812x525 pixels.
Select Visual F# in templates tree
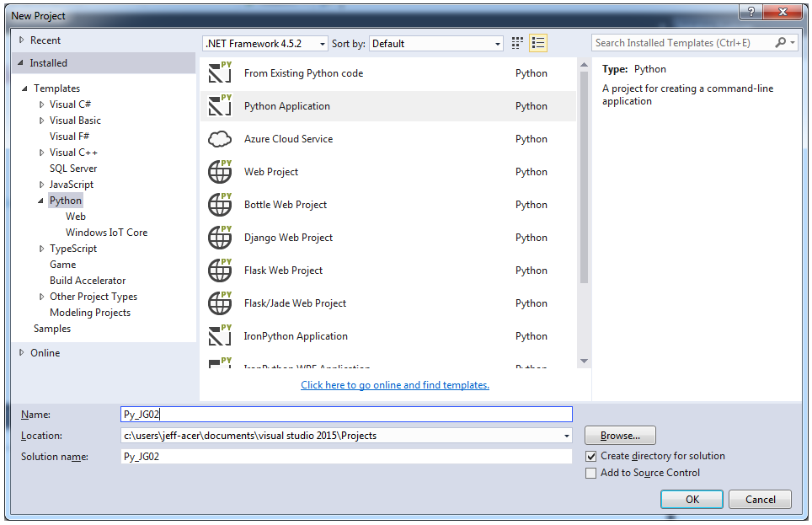pos(69,137)
